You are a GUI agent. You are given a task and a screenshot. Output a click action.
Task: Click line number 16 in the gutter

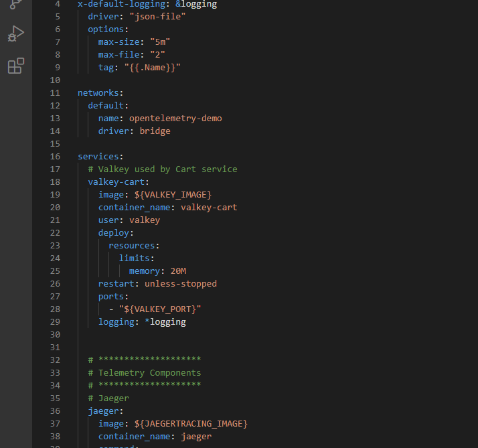55,156
